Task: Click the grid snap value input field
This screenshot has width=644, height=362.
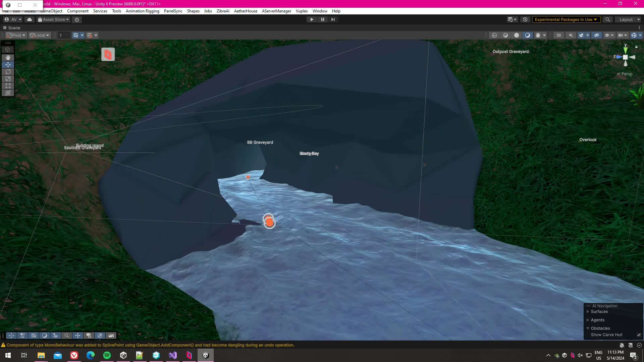Action: tap(64, 35)
